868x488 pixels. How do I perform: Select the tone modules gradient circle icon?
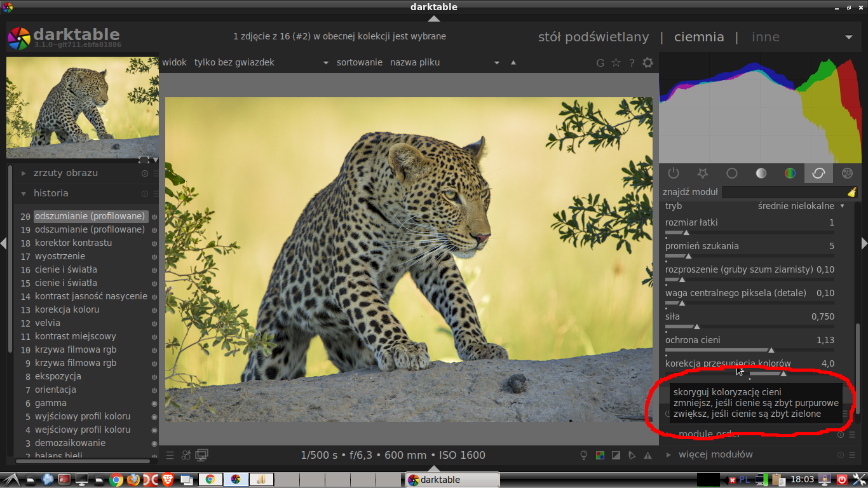click(x=761, y=173)
